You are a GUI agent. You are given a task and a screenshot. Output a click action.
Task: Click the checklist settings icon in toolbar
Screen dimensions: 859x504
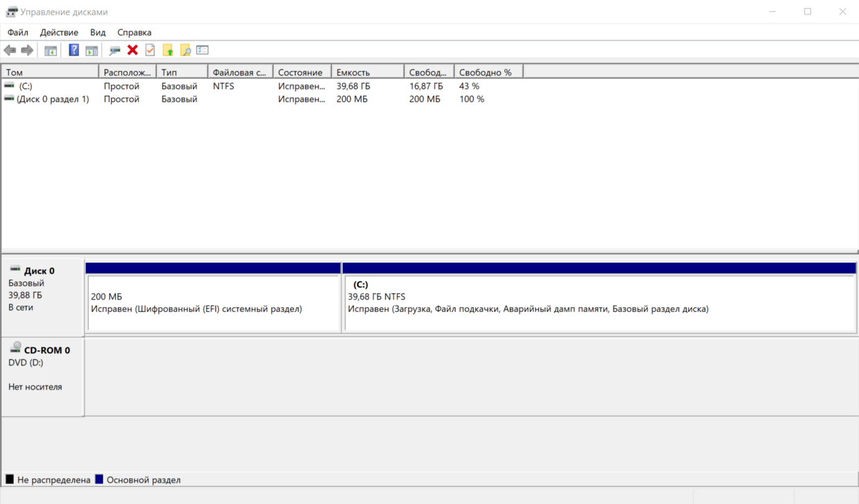click(x=203, y=50)
